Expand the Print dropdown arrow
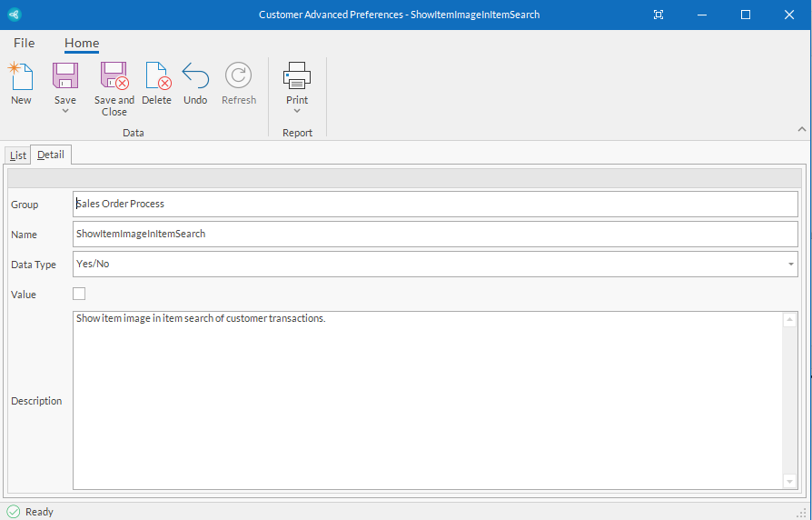 [297, 110]
